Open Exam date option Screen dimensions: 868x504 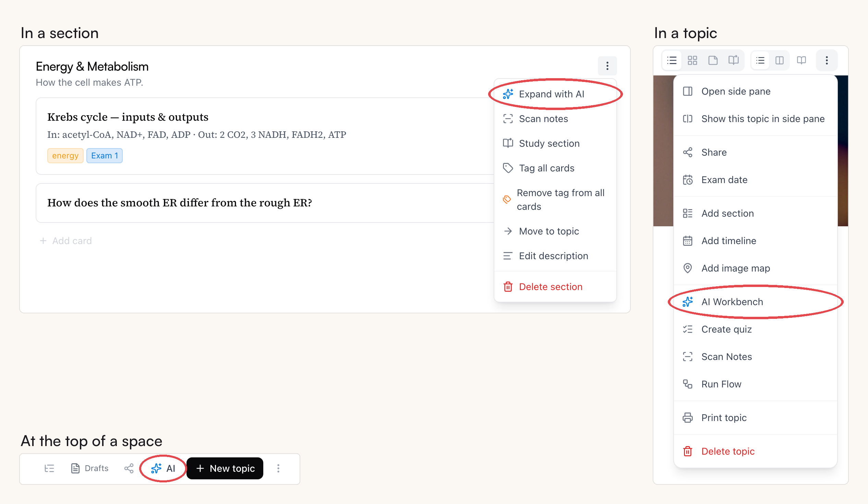click(x=755, y=180)
